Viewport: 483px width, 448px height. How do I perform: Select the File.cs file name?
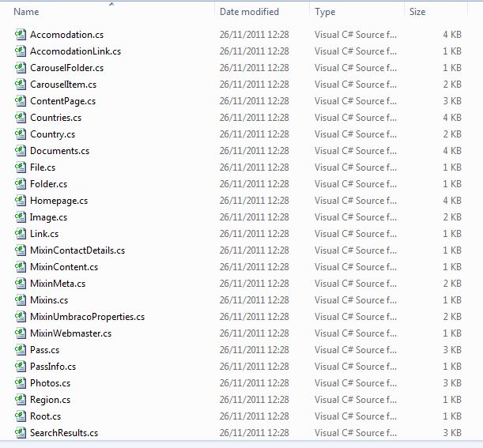pos(43,168)
